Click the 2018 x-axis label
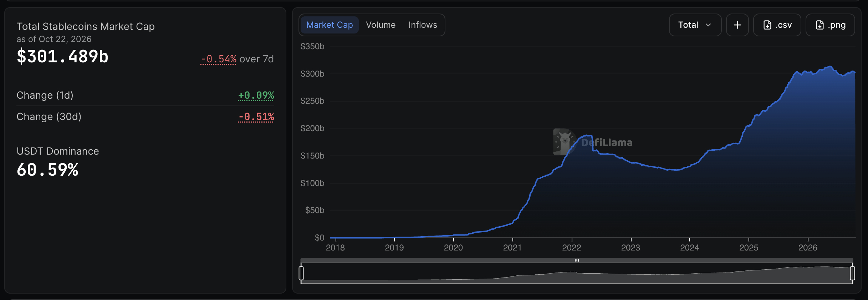The width and height of the screenshot is (868, 300). [x=335, y=248]
